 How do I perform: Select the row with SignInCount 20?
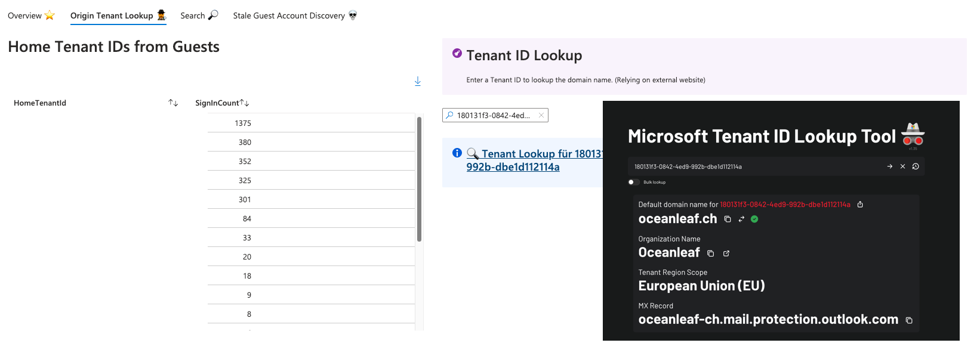[x=311, y=257]
